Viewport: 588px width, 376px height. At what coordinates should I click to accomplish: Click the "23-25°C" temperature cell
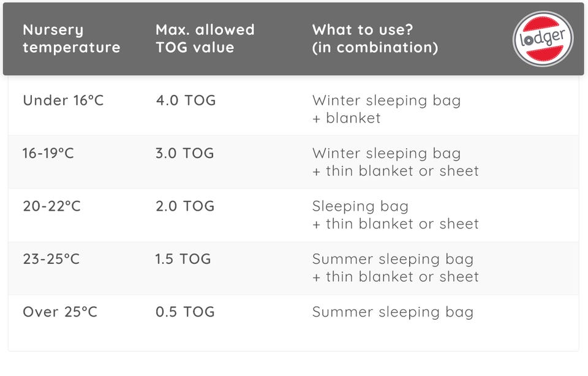pyautogui.click(x=51, y=259)
